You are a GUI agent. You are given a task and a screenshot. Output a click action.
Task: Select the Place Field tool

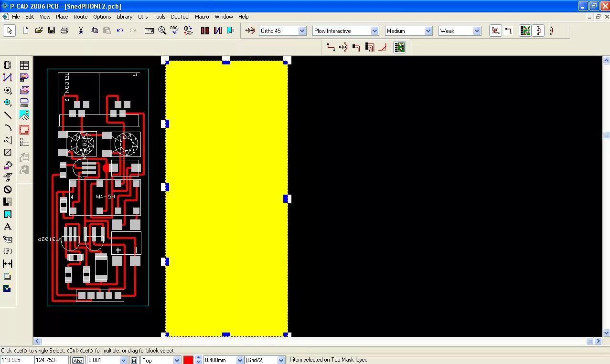click(x=8, y=251)
